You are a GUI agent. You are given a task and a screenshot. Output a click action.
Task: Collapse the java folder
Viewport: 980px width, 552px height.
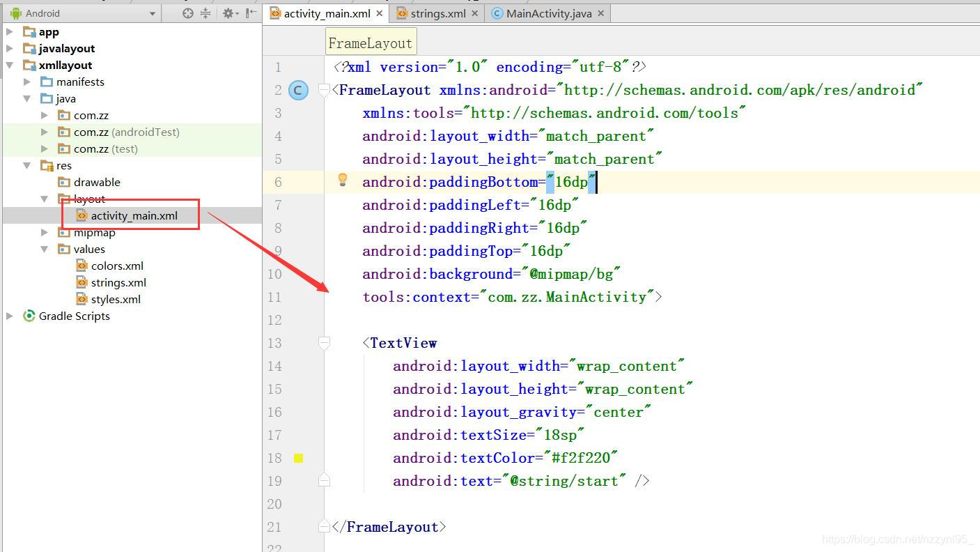[27, 98]
